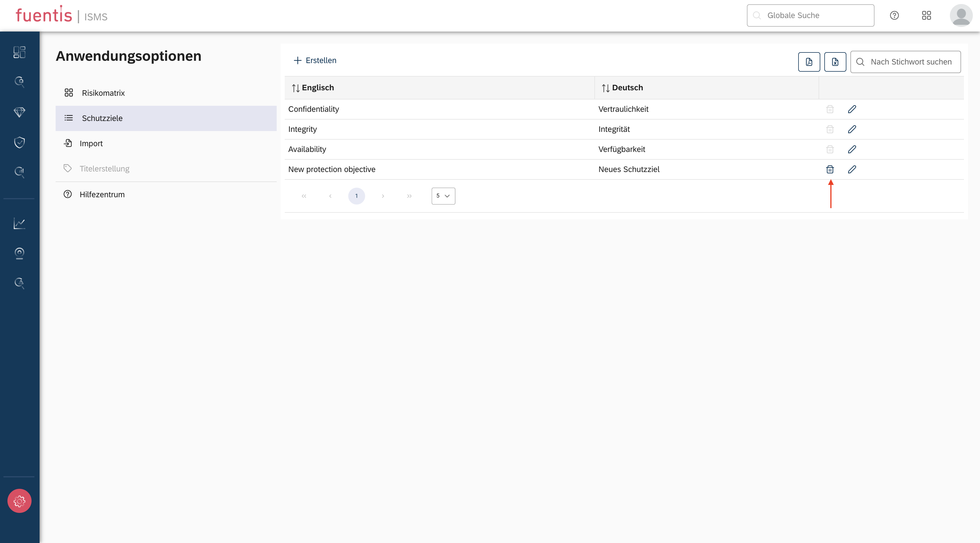Open the red settings gear button
The width and height of the screenshot is (980, 543).
(x=19, y=501)
